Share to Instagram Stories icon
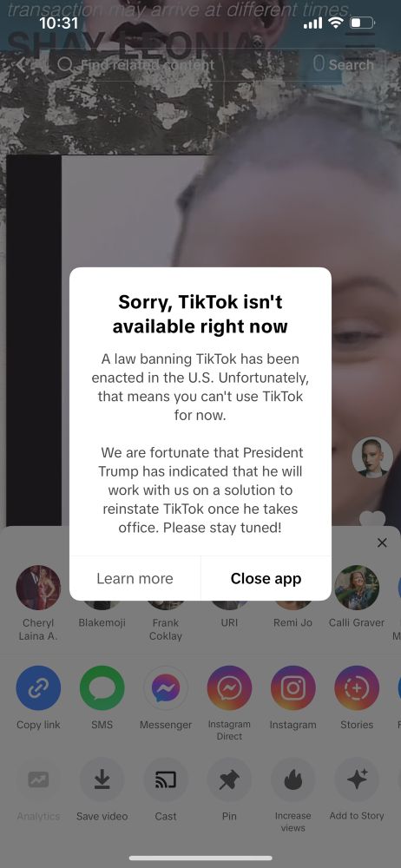401x868 pixels. [x=357, y=688]
